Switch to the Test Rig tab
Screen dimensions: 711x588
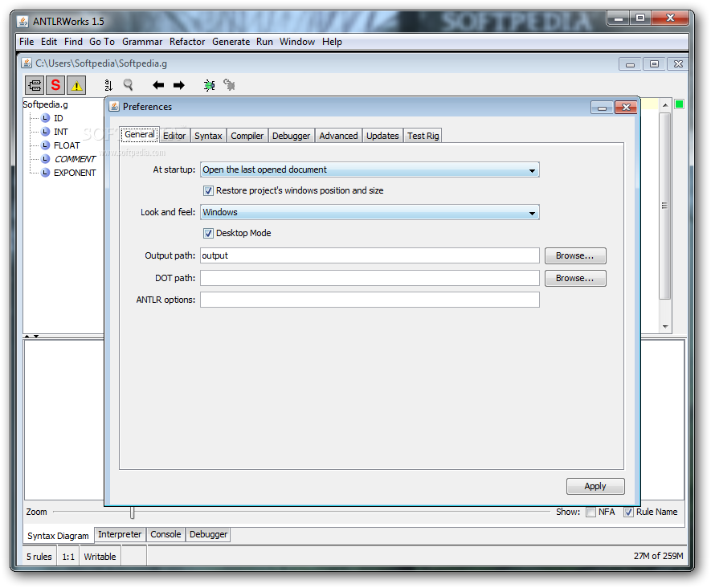click(423, 136)
